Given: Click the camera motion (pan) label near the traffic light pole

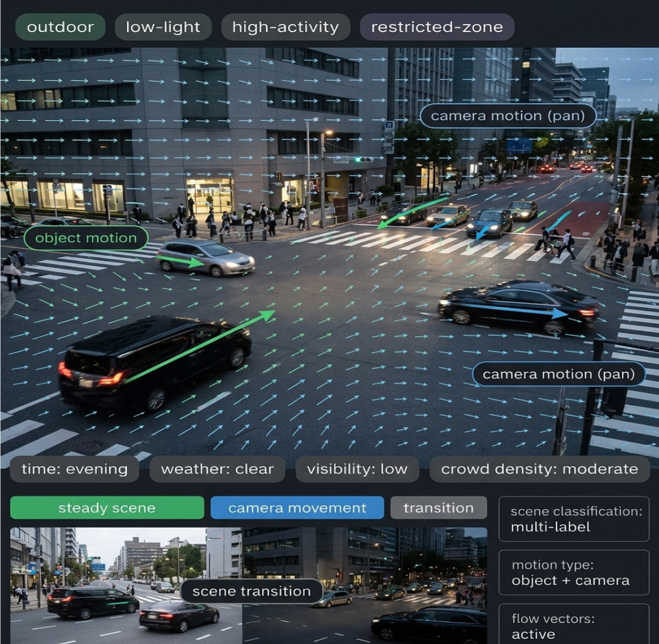Looking at the screenshot, I should (558, 374).
